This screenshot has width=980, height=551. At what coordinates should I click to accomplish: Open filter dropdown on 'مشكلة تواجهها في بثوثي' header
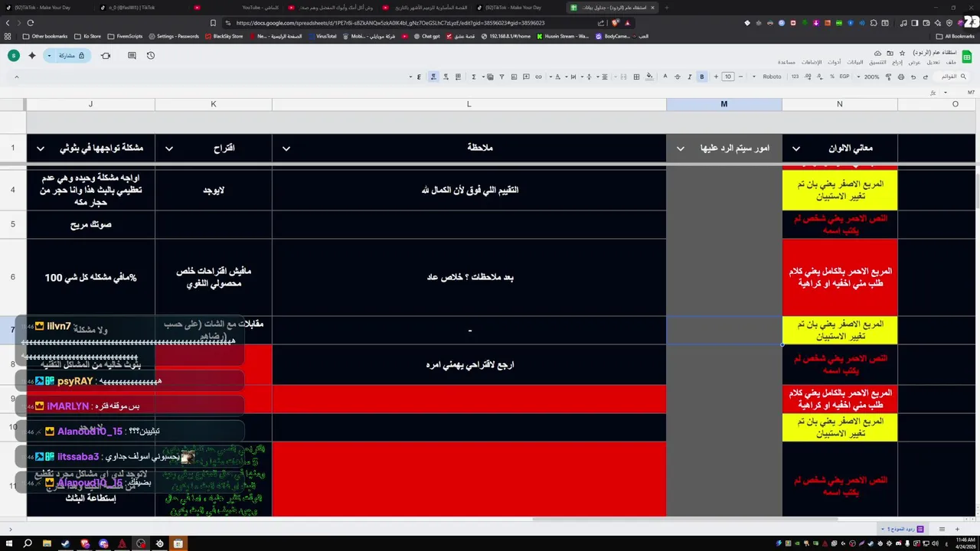pyautogui.click(x=40, y=148)
